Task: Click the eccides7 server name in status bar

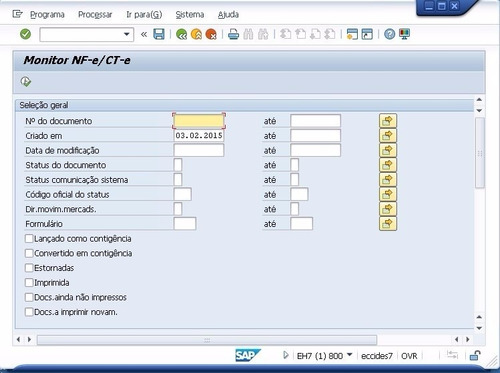Action: (377, 356)
